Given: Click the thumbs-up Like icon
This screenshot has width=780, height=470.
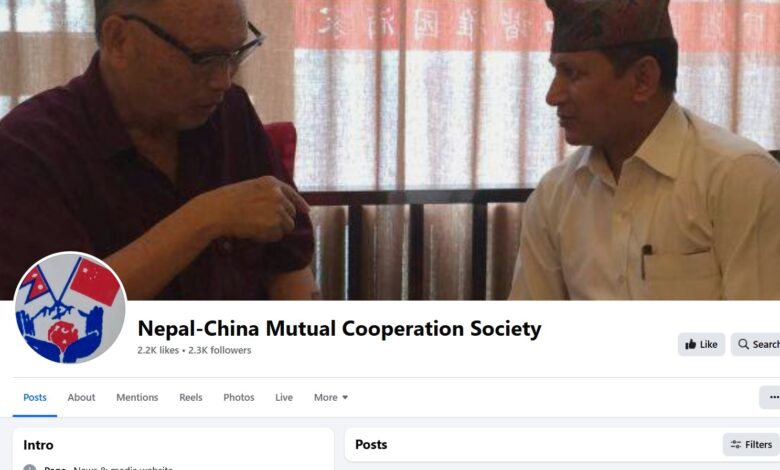Looking at the screenshot, I should (x=690, y=344).
